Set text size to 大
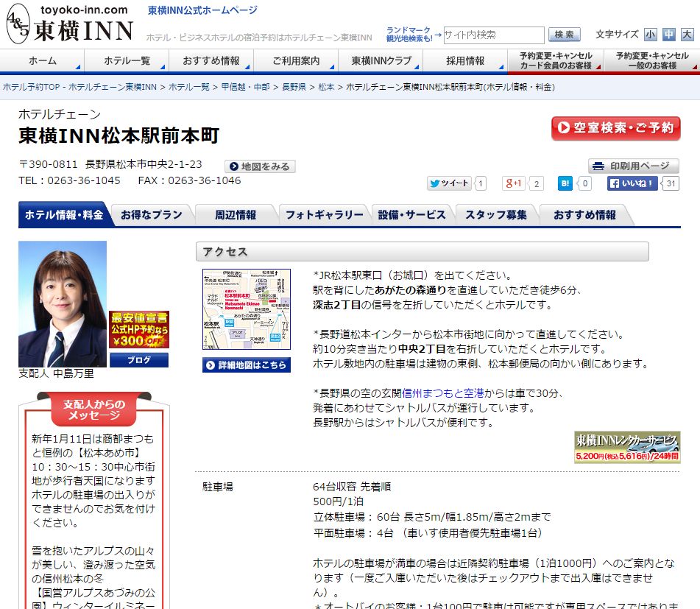 coord(687,35)
